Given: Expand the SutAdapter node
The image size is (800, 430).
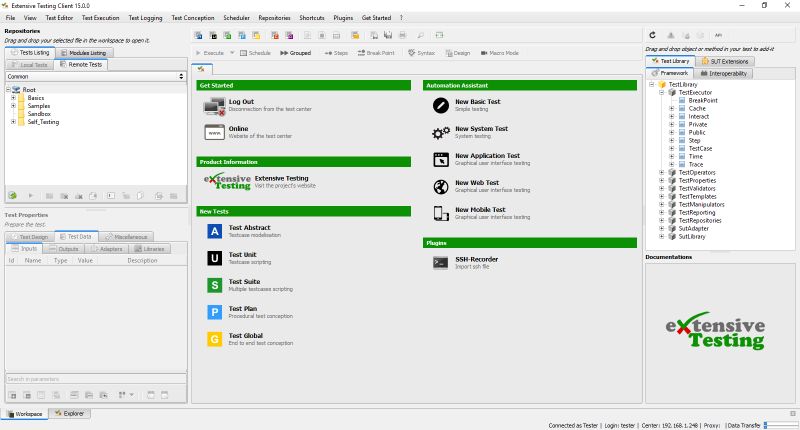Looking at the screenshot, I should [x=662, y=229].
